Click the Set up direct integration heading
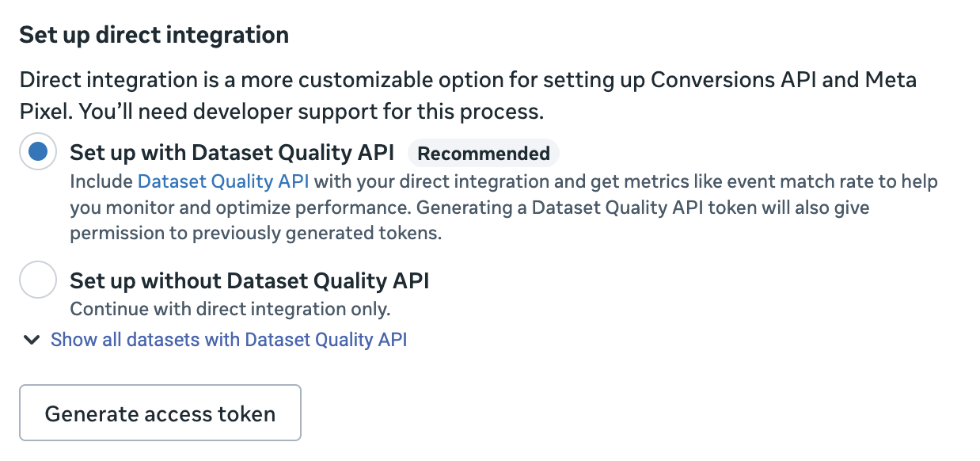 [x=154, y=35]
